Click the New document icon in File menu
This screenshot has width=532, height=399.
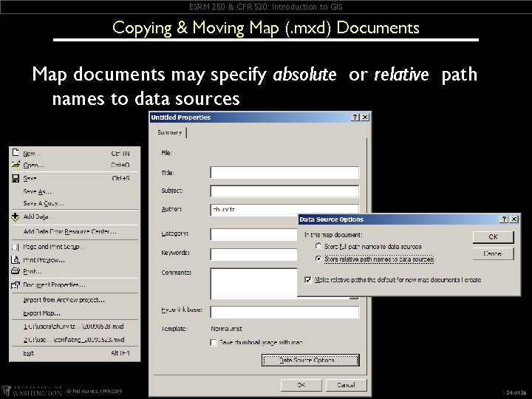tap(16, 152)
